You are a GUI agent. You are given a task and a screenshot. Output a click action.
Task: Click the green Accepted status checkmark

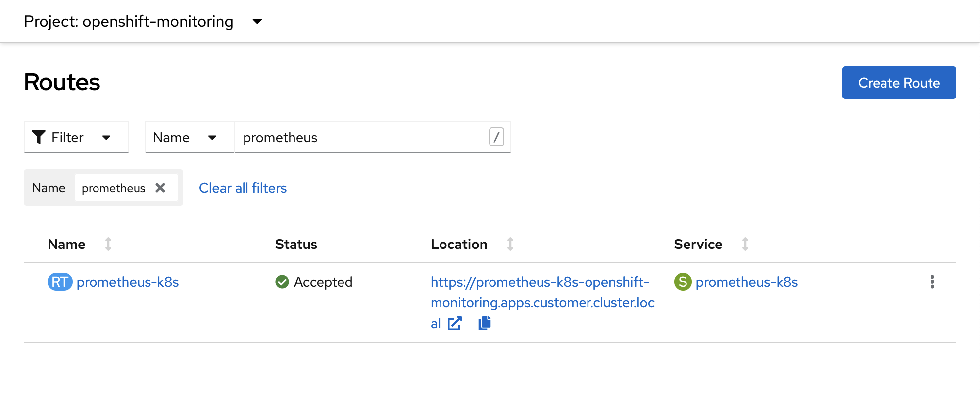click(282, 282)
